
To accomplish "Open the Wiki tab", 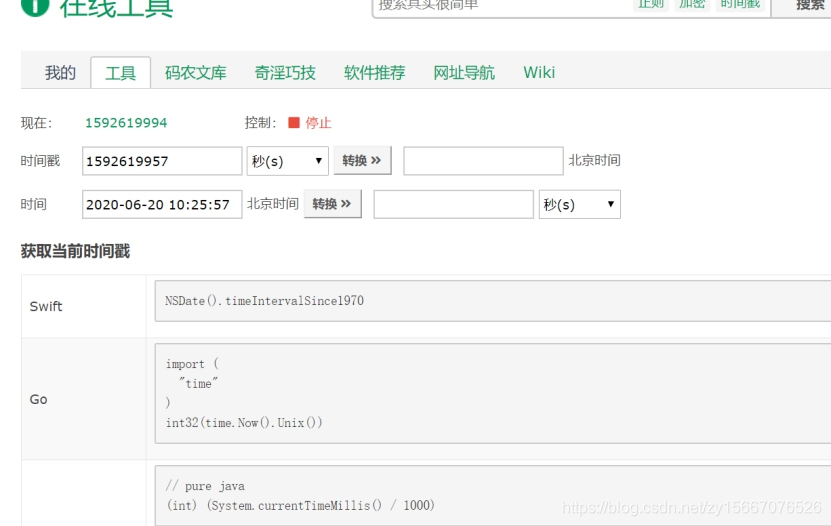I will 539,73.
